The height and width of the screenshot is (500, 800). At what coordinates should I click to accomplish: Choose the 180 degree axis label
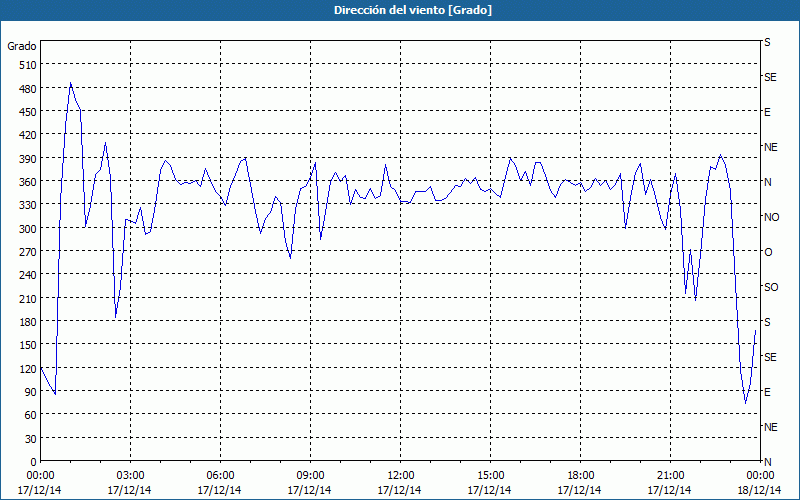(x=29, y=322)
